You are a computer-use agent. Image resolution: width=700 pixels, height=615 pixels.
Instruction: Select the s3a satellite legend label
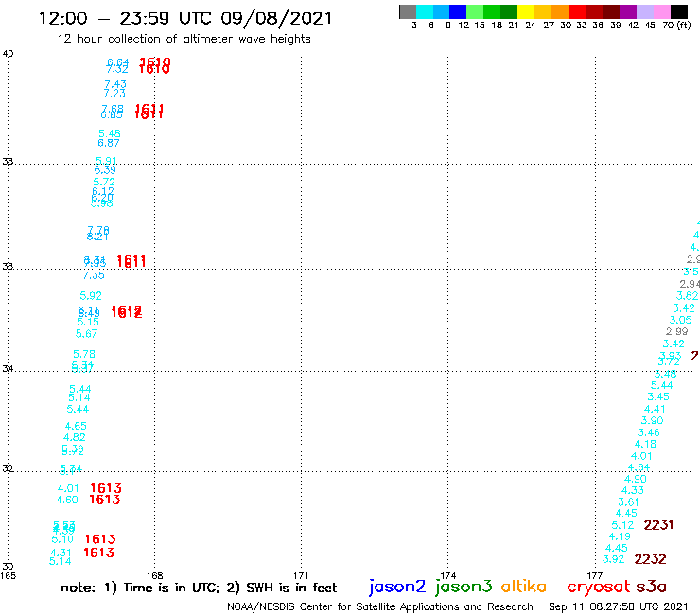click(x=651, y=587)
